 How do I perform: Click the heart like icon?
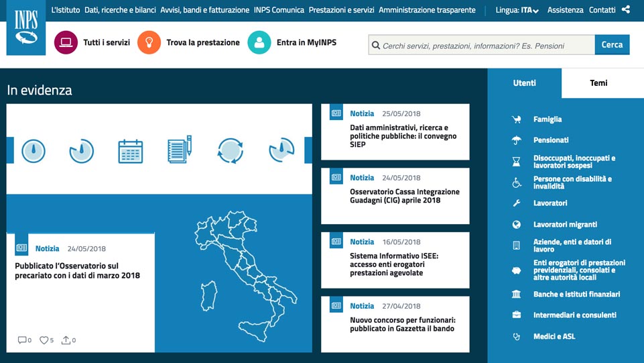click(x=44, y=340)
